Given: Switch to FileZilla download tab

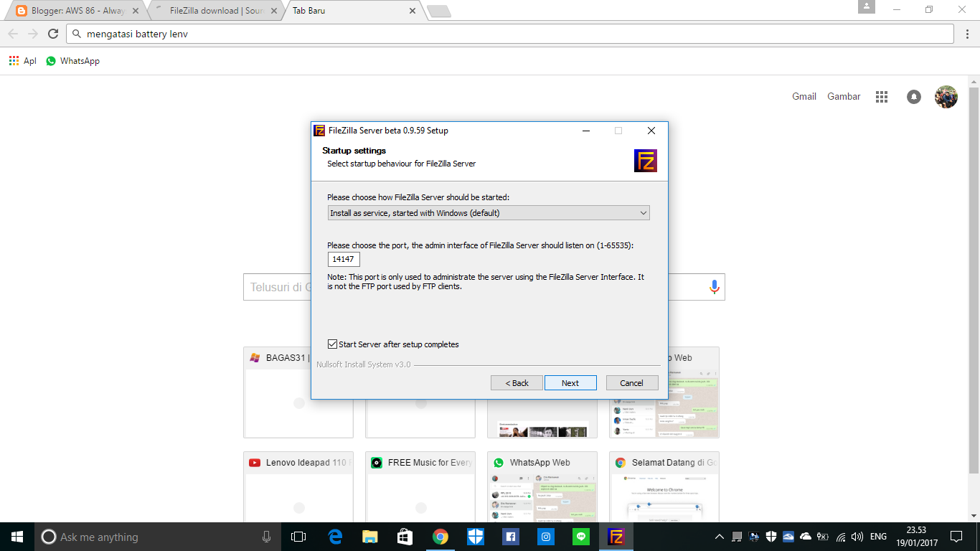Looking at the screenshot, I should point(217,11).
